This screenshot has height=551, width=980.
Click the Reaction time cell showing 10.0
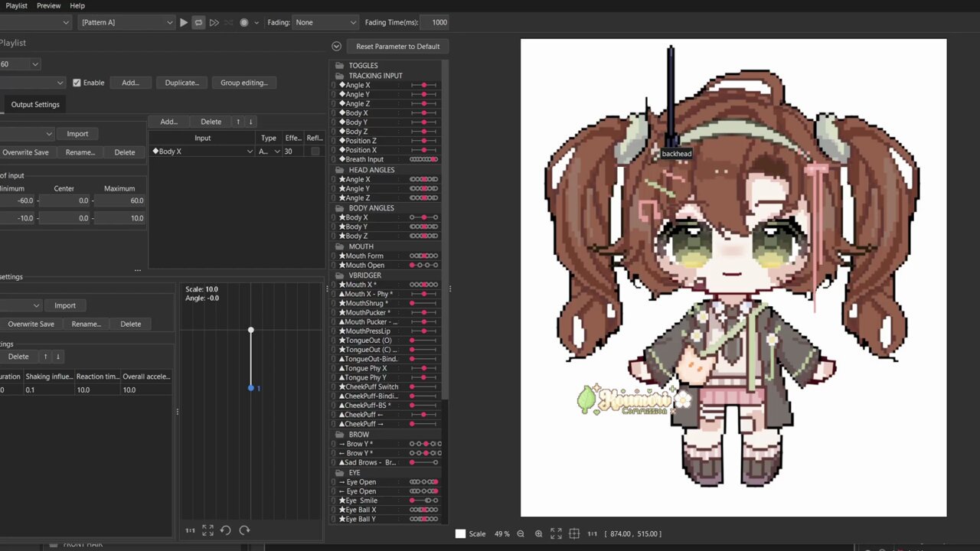(x=97, y=390)
